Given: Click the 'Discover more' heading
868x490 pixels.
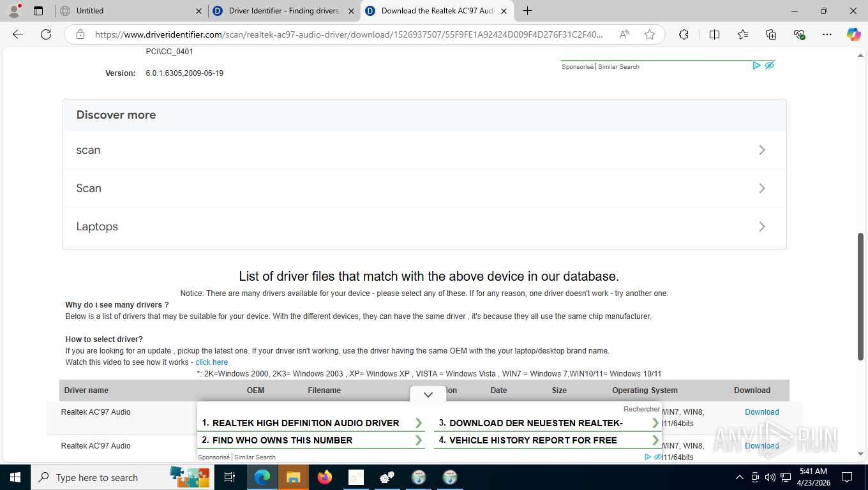Looking at the screenshot, I should pyautogui.click(x=116, y=115).
